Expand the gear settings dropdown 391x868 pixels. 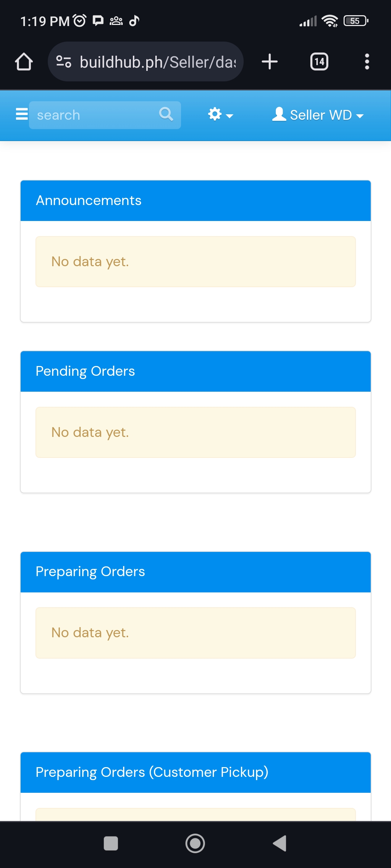tap(220, 115)
